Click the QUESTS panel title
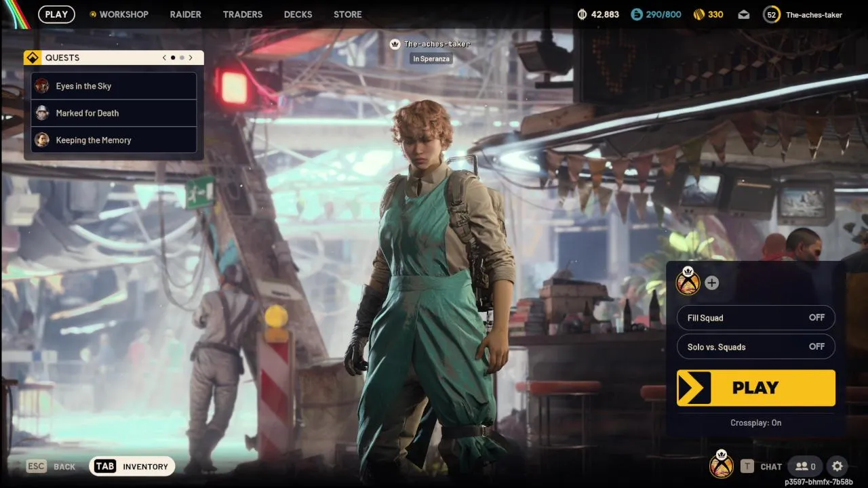The width and height of the screenshot is (868, 488). point(62,58)
